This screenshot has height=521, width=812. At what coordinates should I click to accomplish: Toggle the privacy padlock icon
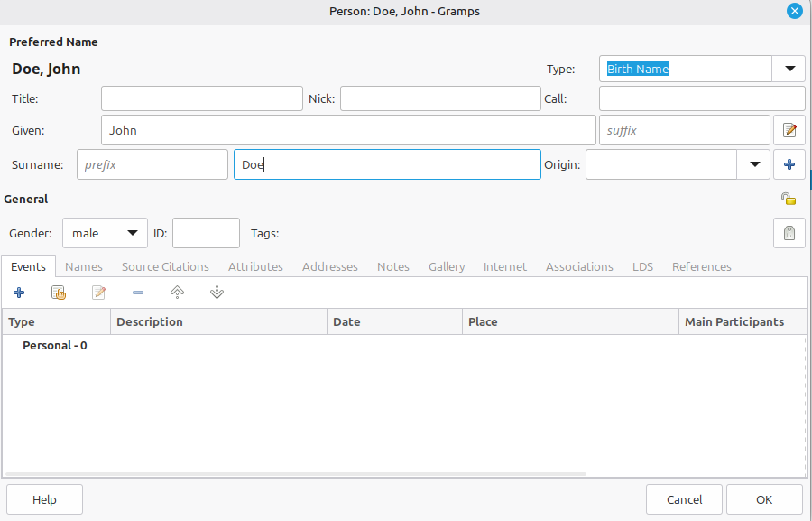[x=788, y=199]
